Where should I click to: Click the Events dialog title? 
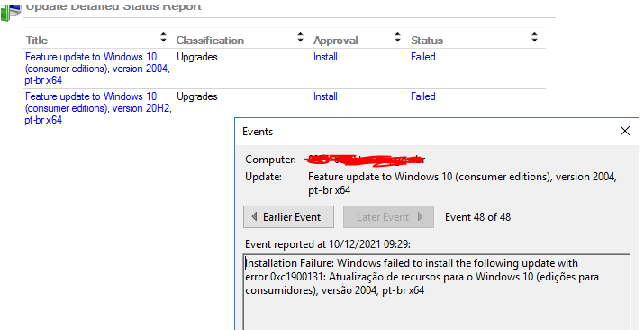click(258, 132)
